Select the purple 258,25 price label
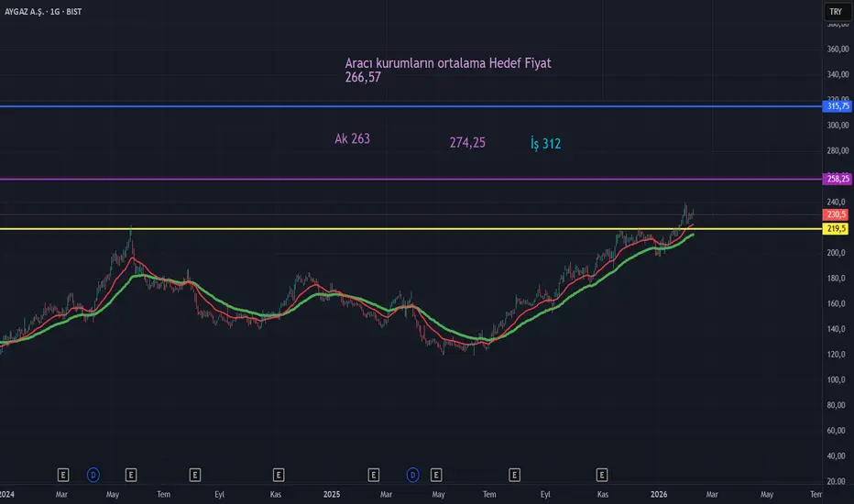 tap(838, 180)
